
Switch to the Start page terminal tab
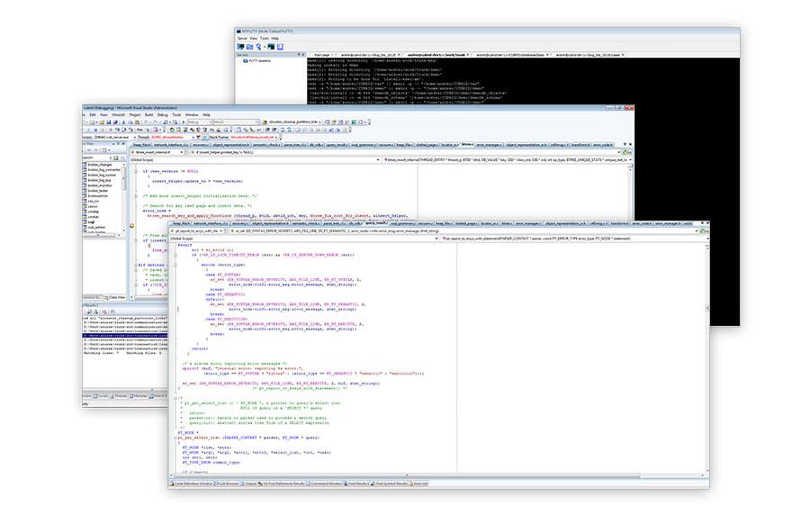(x=322, y=54)
